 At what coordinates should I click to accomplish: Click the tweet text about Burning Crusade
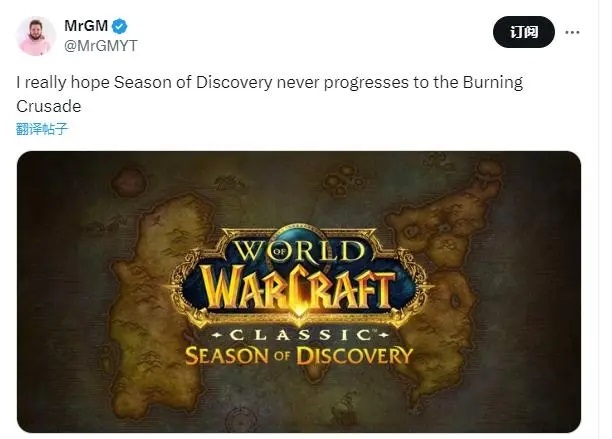click(x=269, y=94)
